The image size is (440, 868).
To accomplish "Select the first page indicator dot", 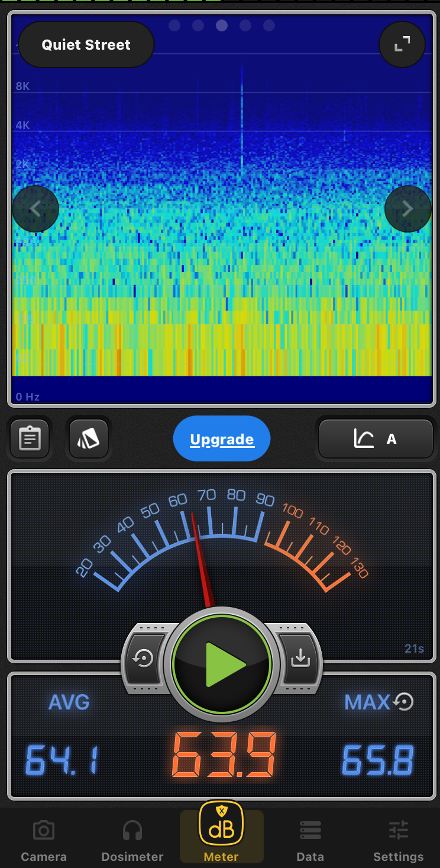I will click(174, 25).
